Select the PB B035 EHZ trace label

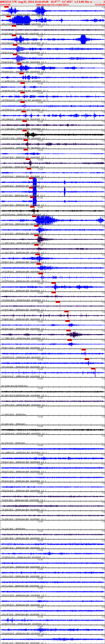24,53
